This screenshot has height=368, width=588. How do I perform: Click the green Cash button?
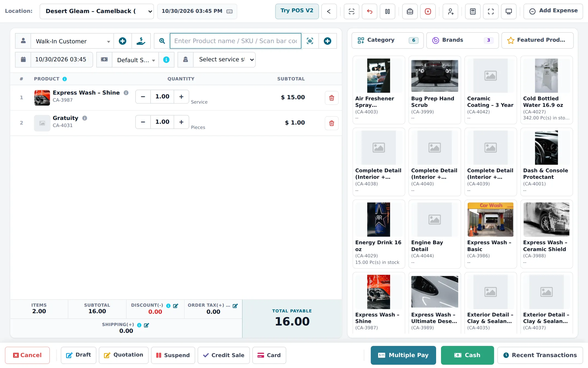[x=467, y=355]
